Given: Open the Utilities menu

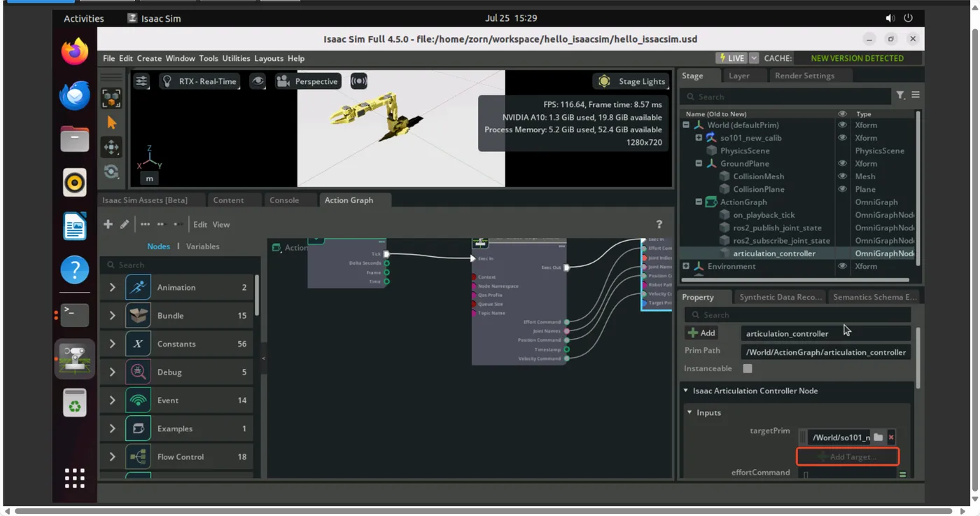Looking at the screenshot, I should point(236,58).
